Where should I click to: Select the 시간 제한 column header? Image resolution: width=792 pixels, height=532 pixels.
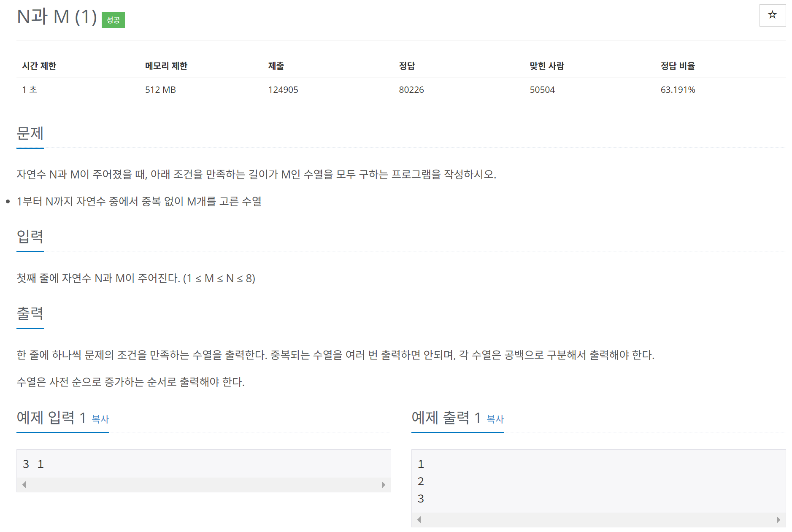[x=39, y=65]
